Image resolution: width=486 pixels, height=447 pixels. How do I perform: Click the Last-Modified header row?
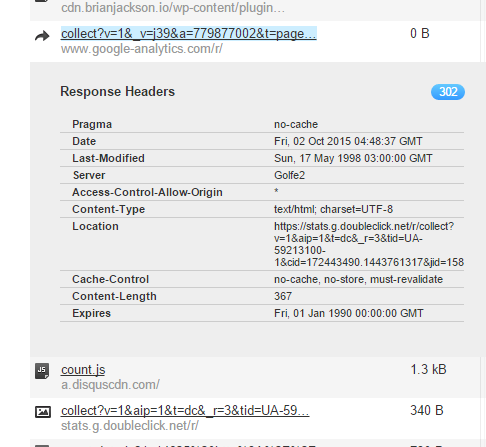click(x=262, y=158)
